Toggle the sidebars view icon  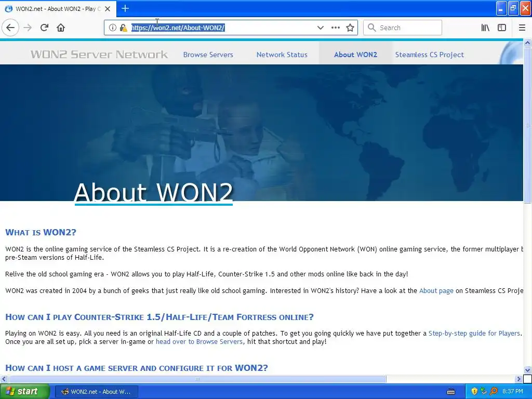(x=502, y=28)
